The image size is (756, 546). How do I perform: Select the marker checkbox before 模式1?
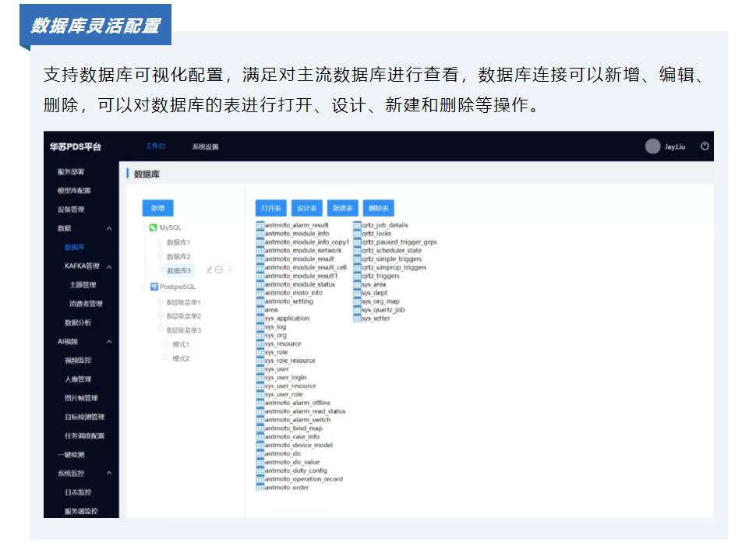tap(164, 343)
